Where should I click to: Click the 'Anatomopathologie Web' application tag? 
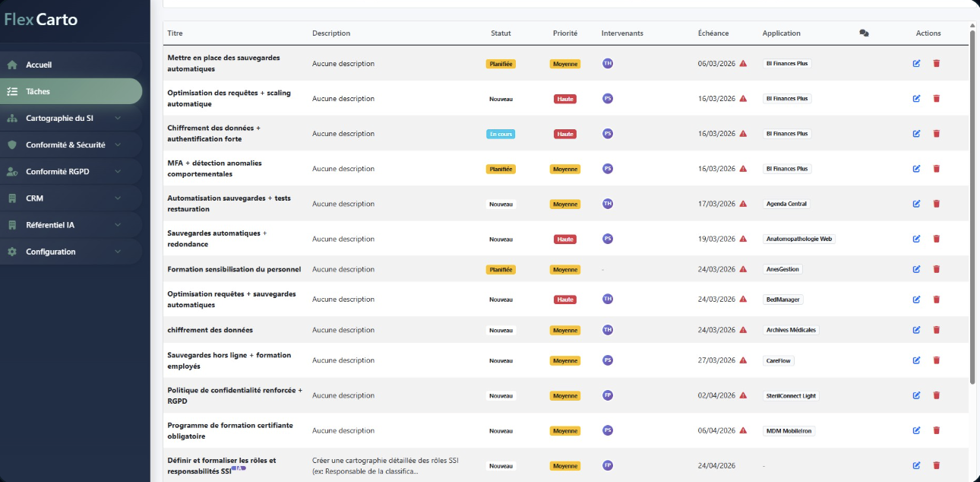point(798,239)
